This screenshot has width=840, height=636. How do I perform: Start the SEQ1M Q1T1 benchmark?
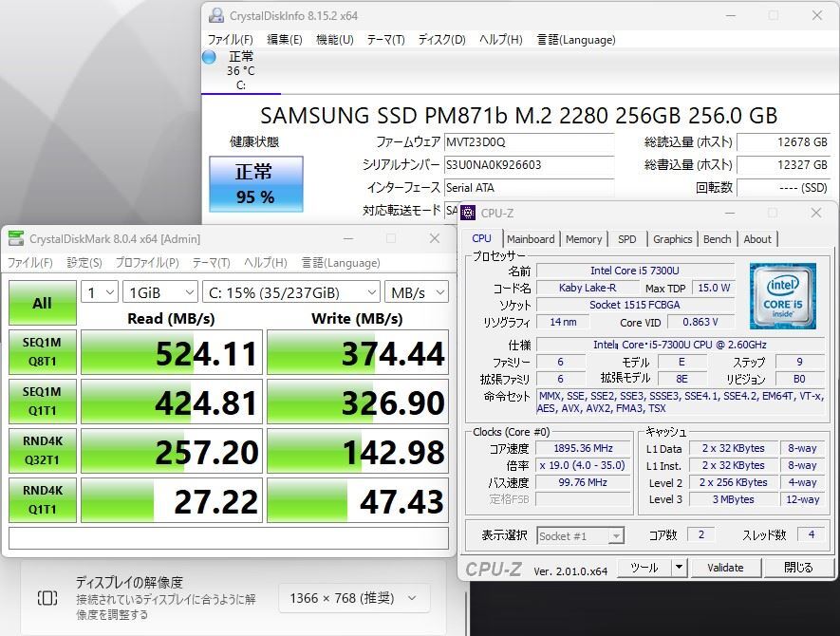coord(43,402)
